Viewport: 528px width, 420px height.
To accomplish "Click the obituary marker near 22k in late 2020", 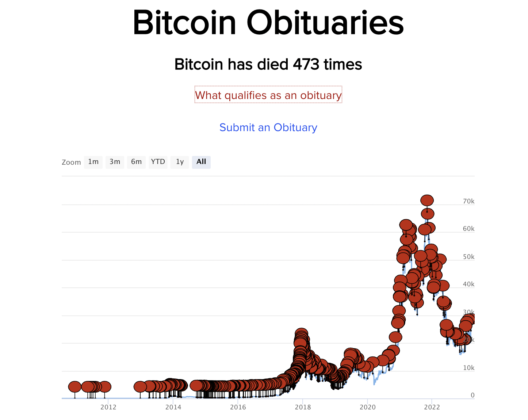I will (395, 337).
